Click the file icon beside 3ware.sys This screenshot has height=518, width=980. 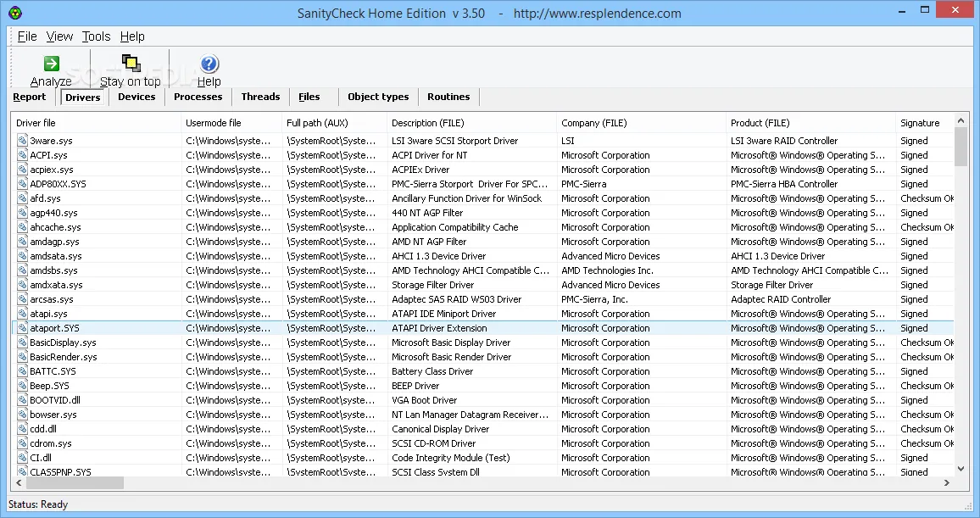pos(23,141)
